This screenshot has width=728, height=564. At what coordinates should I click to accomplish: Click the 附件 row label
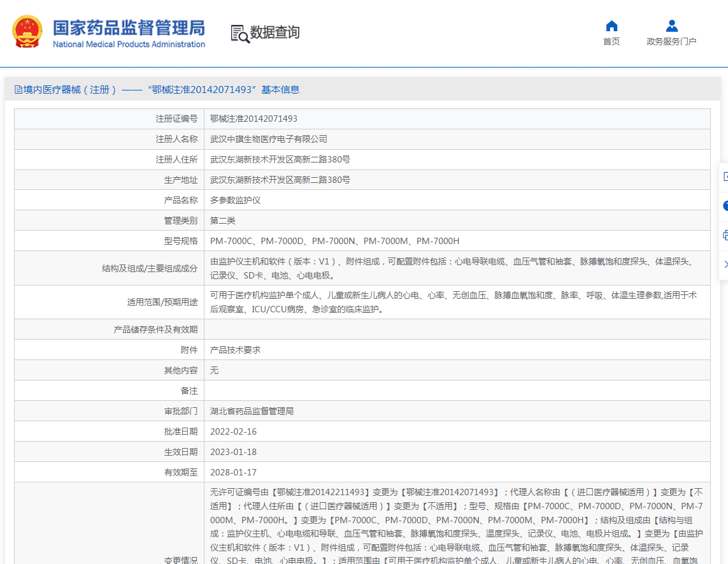(x=189, y=351)
